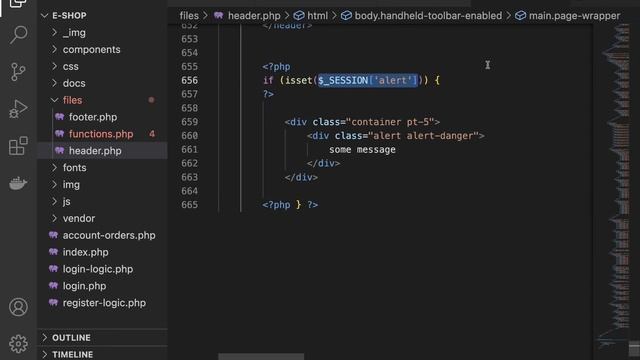The height and width of the screenshot is (360, 640).
Task: Open the Explorer view icon
Action: (x=18, y=3)
